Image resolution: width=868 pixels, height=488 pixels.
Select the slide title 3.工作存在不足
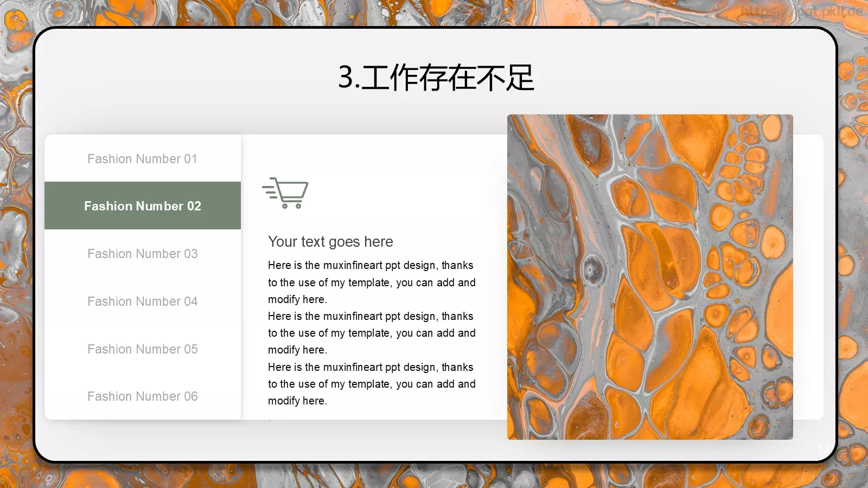coord(436,78)
